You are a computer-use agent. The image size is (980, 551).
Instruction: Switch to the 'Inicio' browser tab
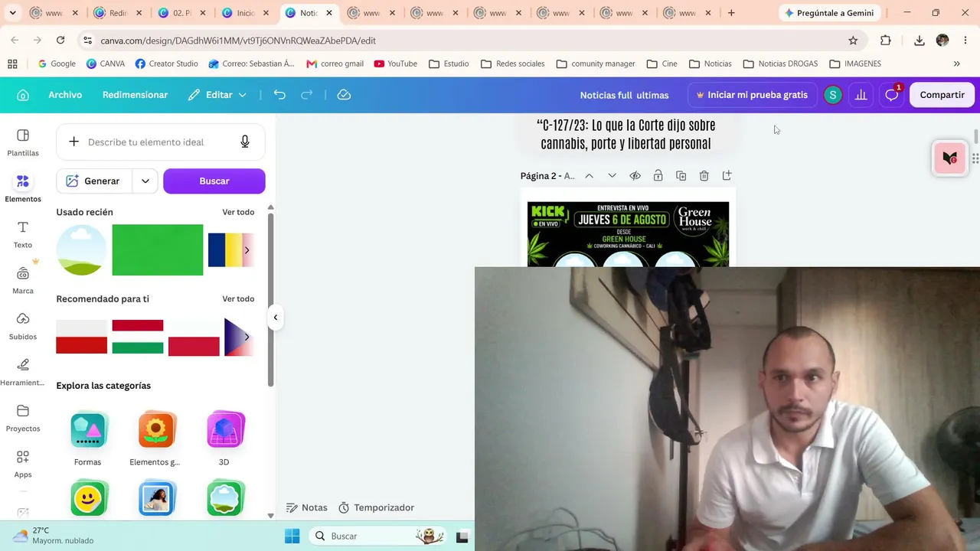click(245, 13)
